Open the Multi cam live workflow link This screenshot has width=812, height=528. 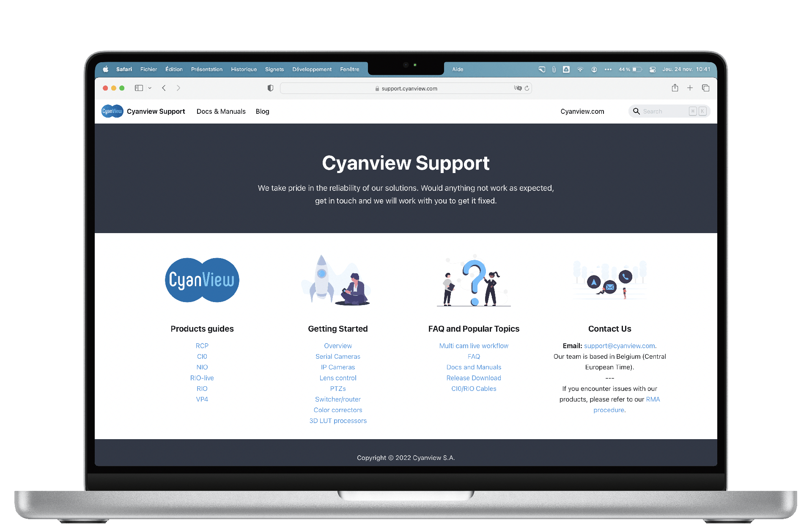coord(473,346)
